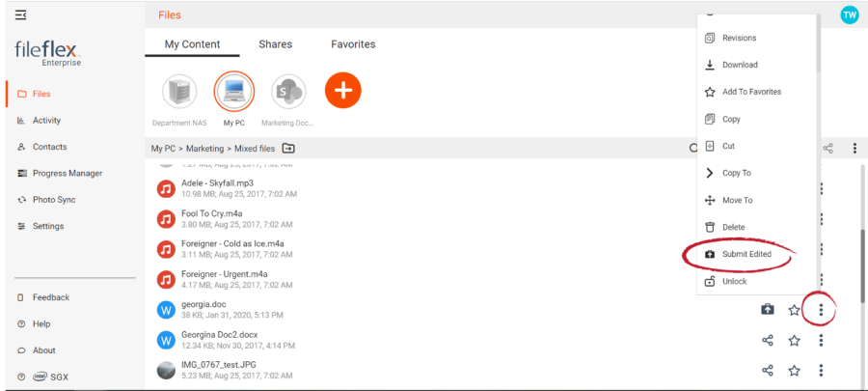868x391 pixels.
Task: Choose Submit Edited from context menu
Action: point(746,254)
